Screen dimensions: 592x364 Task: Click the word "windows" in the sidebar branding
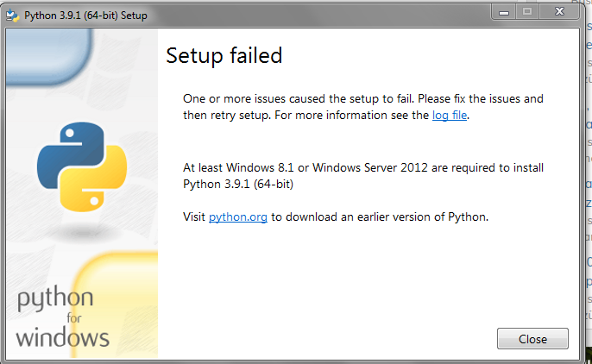pyautogui.click(x=63, y=337)
